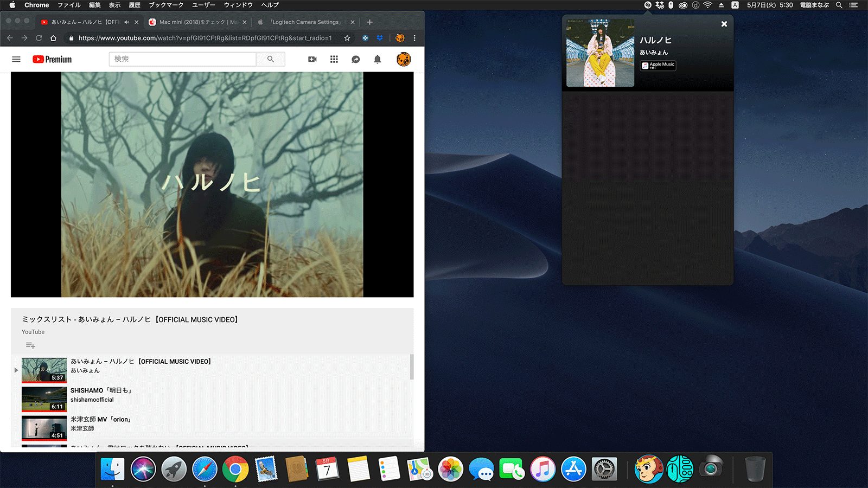This screenshot has width=868, height=488.
Task: Select SHISHAMO「明日も」in the mix list
Action: (212, 399)
